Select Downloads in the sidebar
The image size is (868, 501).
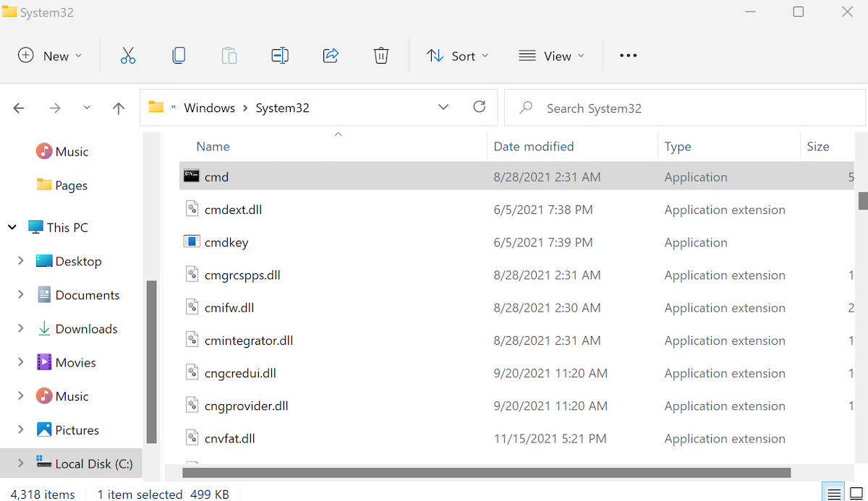[x=86, y=328]
